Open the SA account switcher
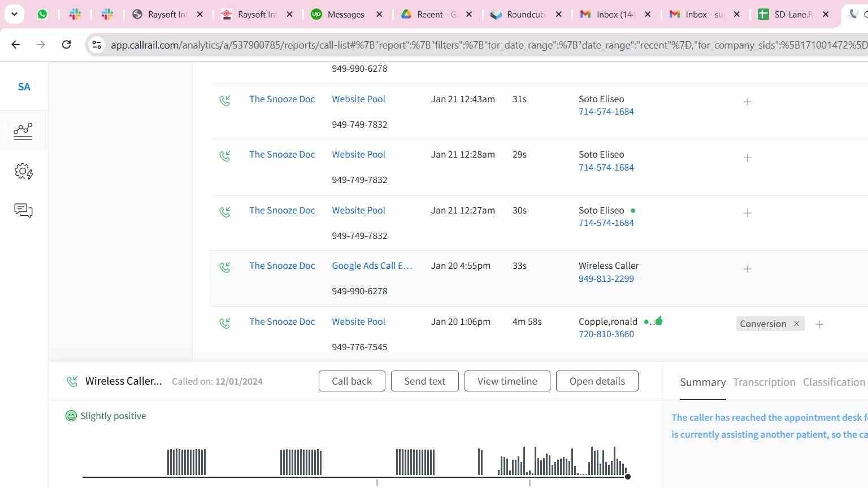868x488 pixels. coord(24,87)
